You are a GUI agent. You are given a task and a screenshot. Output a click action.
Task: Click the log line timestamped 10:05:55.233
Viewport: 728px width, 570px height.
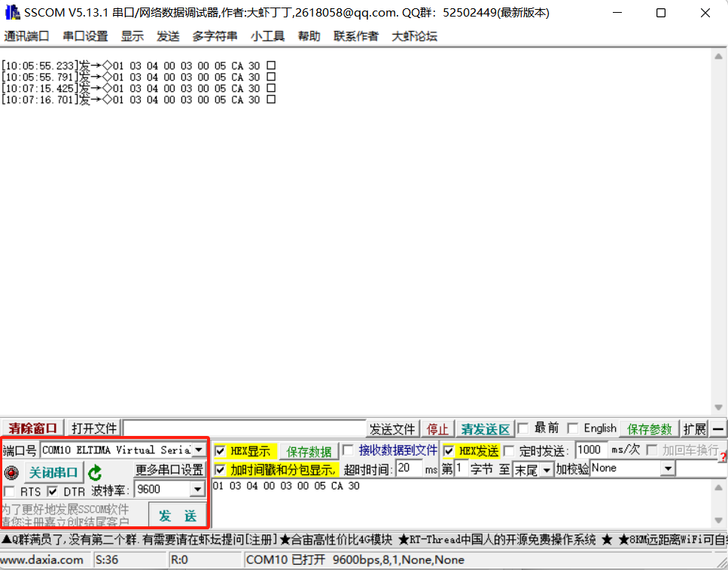139,66
